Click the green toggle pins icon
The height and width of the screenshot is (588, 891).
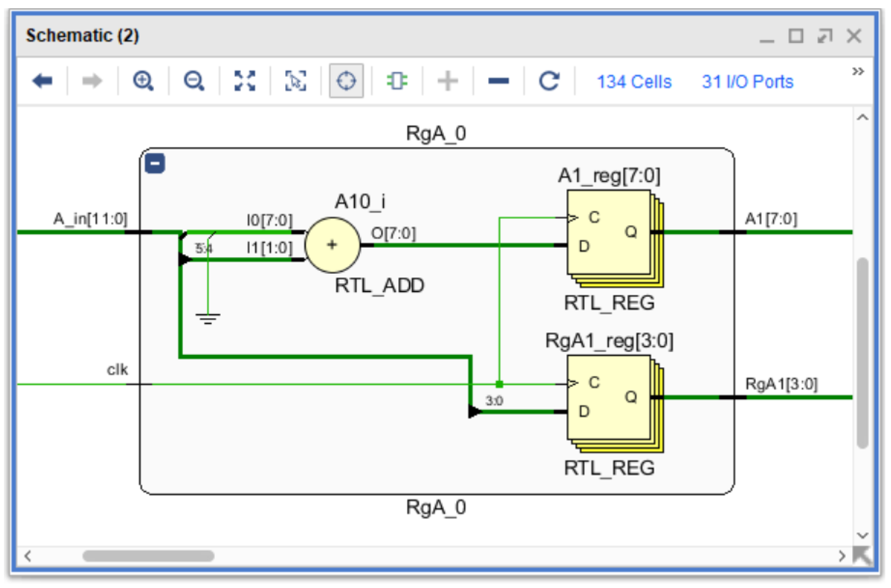click(x=397, y=81)
